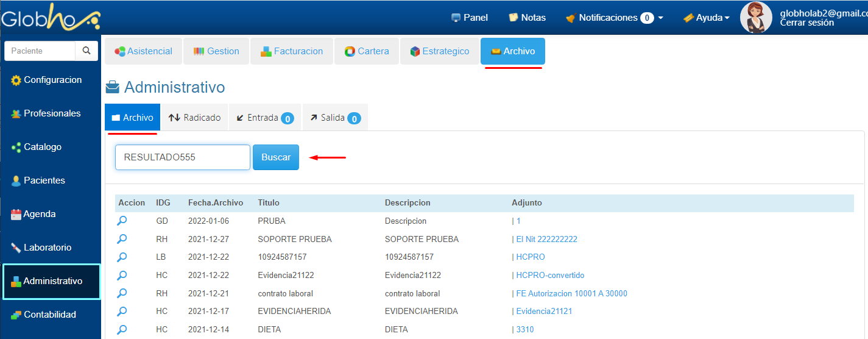View details of SOPORTE PRUEBA record
This screenshot has height=339, width=868.
click(x=122, y=239)
